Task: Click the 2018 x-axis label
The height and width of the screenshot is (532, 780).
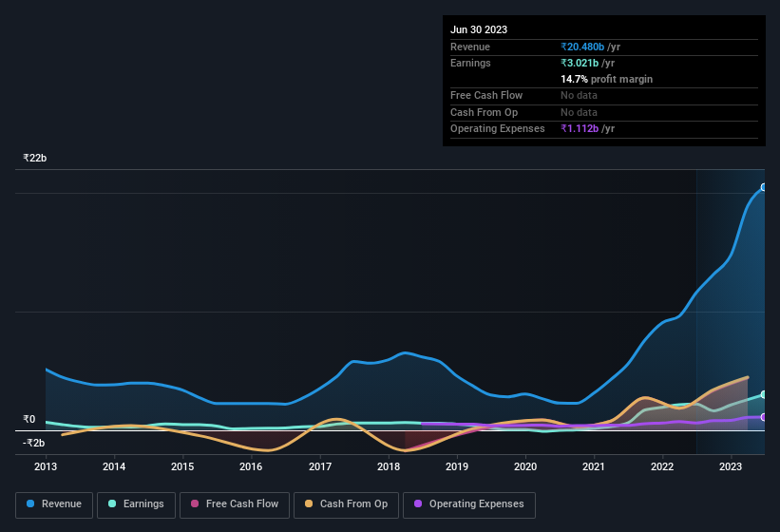Action: click(389, 466)
